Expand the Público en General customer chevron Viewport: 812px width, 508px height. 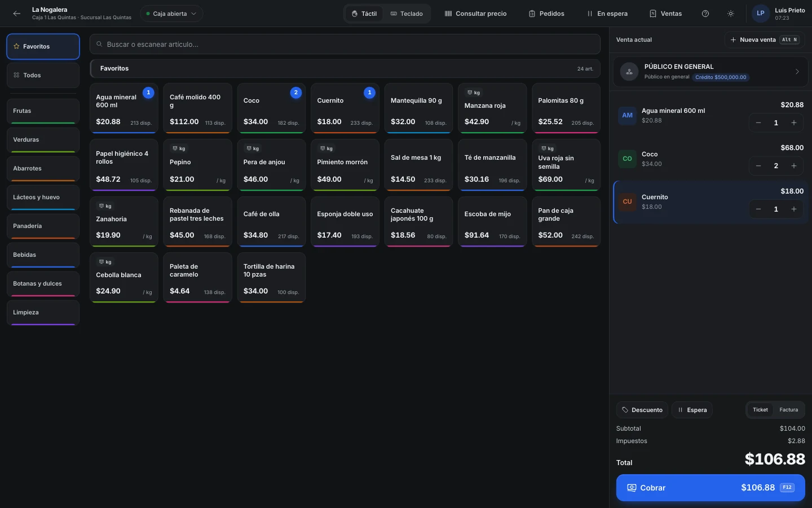click(x=797, y=72)
